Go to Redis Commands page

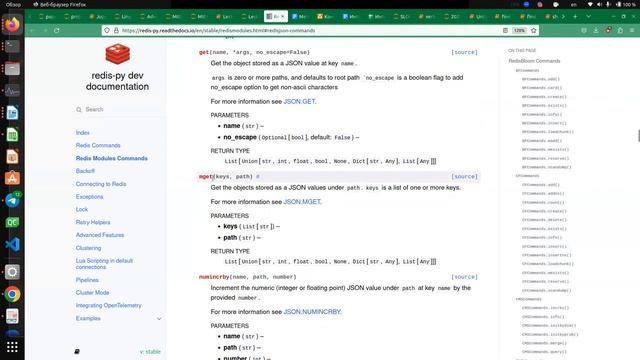coord(98,145)
